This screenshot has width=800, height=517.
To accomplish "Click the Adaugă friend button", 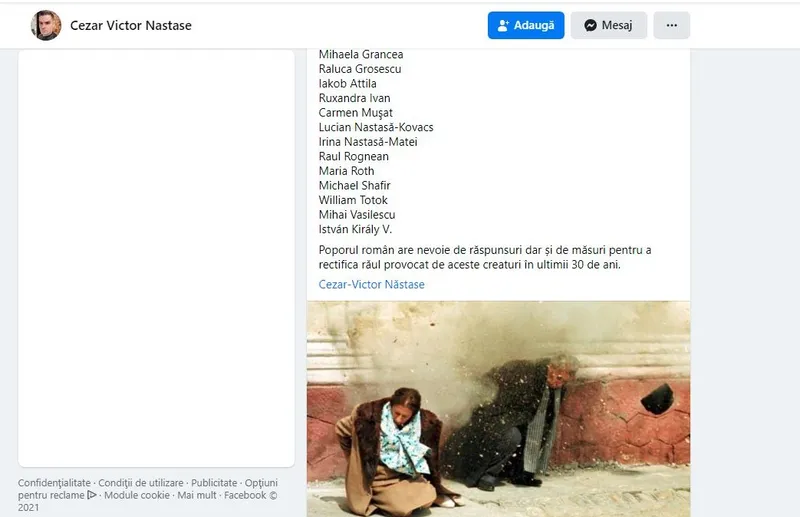I will [526, 26].
